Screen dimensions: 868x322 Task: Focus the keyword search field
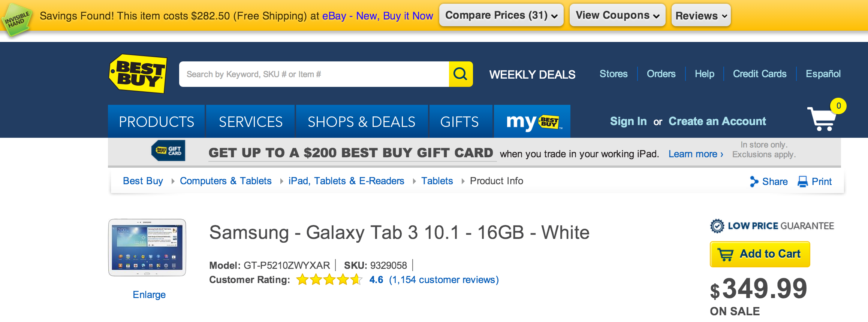pyautogui.click(x=314, y=74)
